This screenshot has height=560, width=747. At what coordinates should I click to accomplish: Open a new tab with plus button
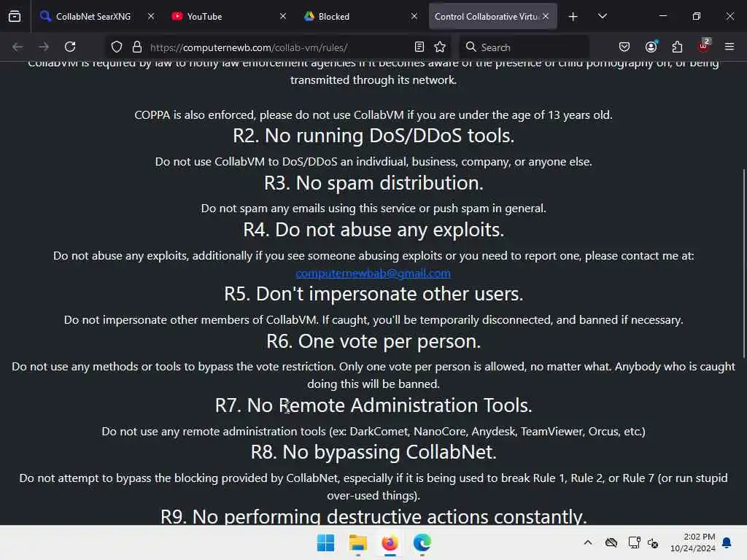[x=573, y=17]
